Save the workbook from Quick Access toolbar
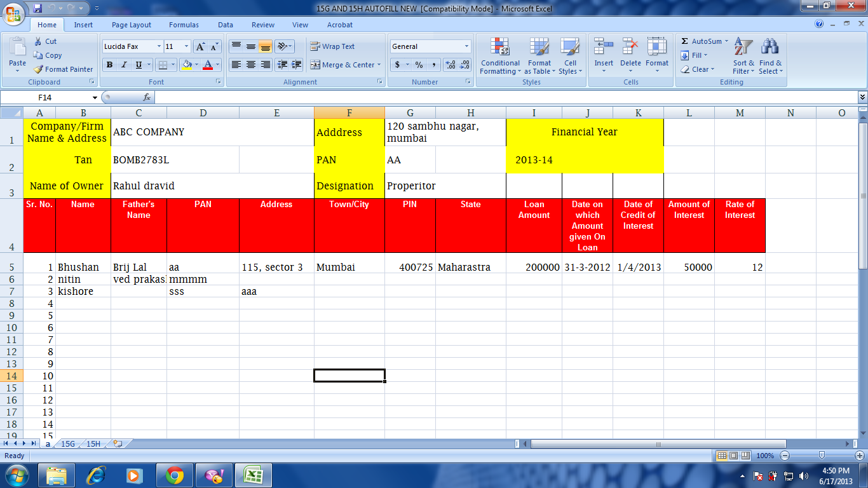This screenshot has width=868, height=488. click(37, 8)
